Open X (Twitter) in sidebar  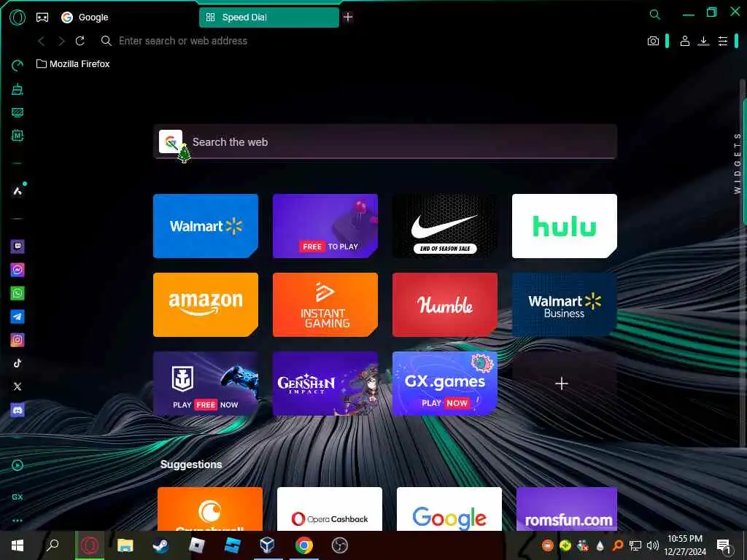[x=18, y=386]
